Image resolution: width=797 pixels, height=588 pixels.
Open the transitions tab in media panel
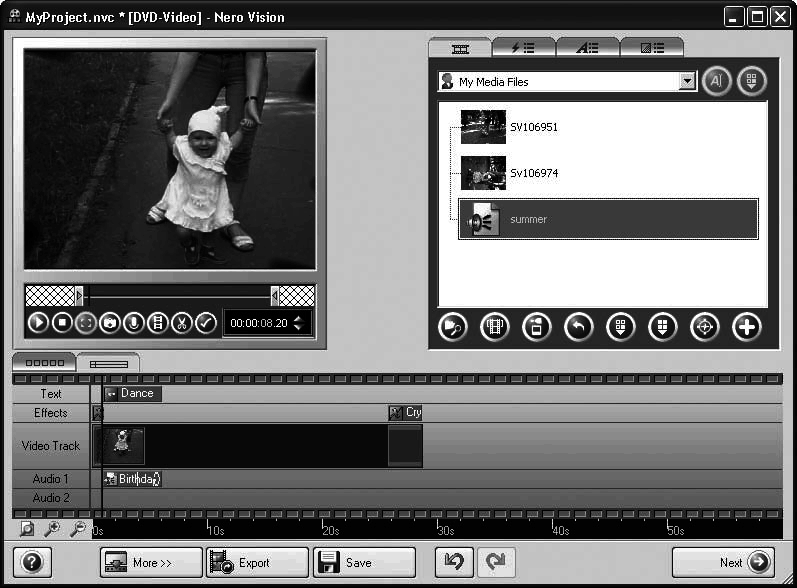coord(652,47)
